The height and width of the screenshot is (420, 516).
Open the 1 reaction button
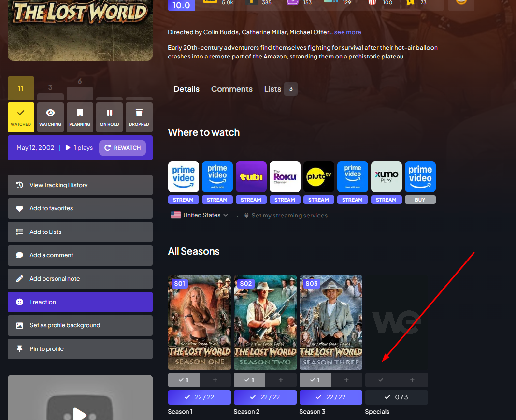pos(80,302)
